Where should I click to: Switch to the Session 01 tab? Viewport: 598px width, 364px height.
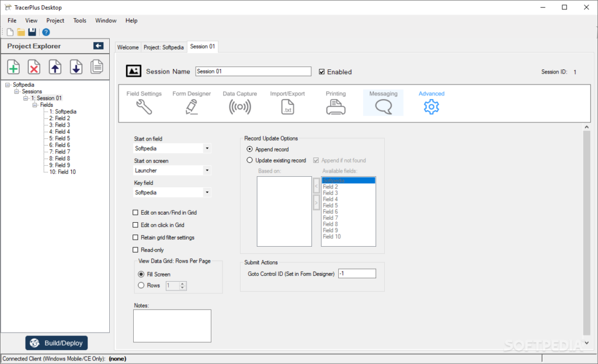click(x=203, y=47)
